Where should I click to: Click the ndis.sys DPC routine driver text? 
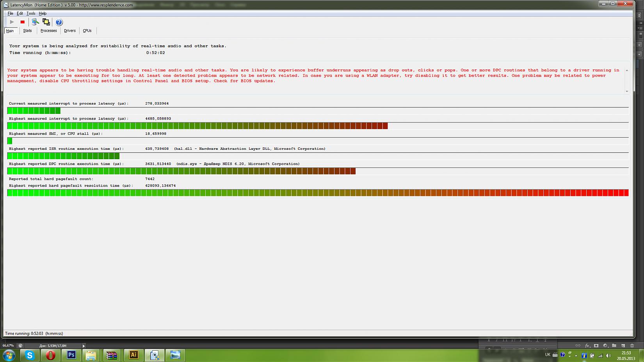(x=238, y=164)
